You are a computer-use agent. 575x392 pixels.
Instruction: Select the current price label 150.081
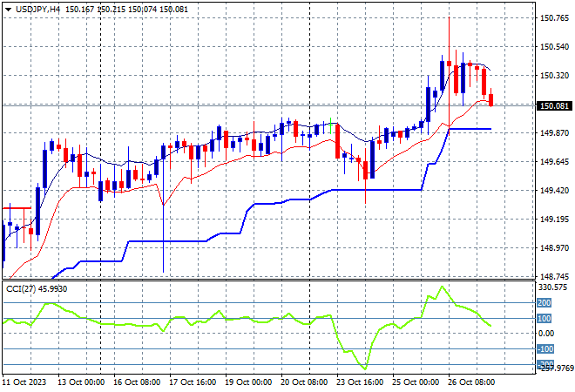(554, 106)
